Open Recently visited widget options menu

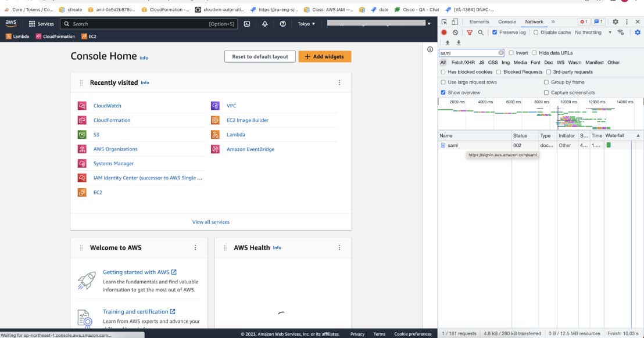(339, 82)
